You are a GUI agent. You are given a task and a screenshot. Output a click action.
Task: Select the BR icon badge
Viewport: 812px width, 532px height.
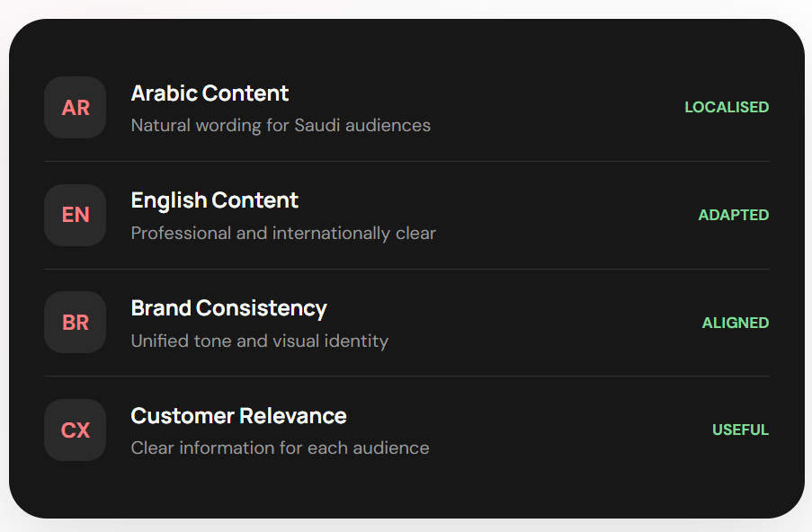coord(76,323)
